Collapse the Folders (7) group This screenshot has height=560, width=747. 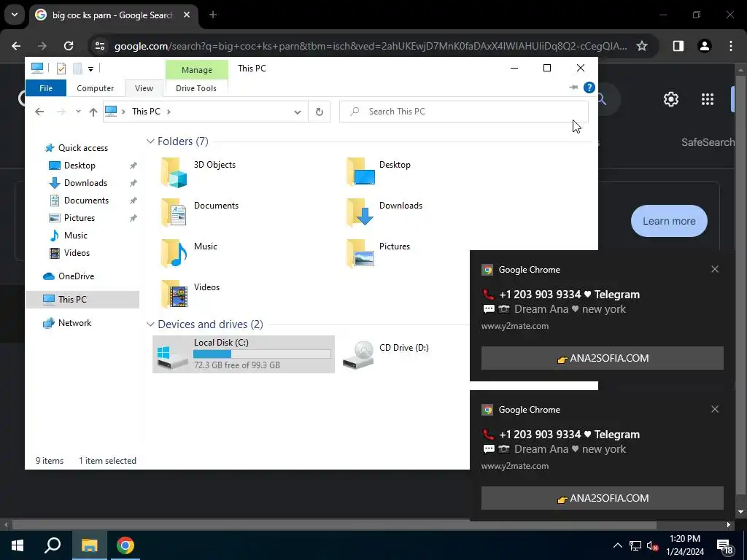coord(150,141)
